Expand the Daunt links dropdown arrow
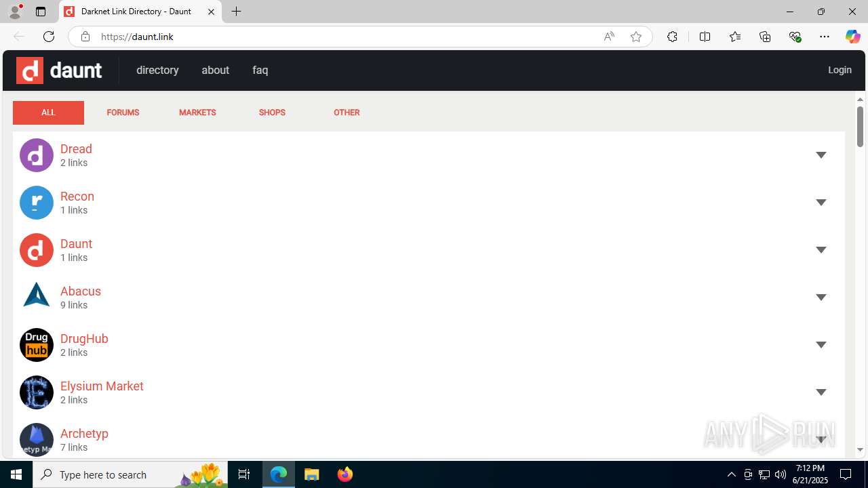 (821, 250)
